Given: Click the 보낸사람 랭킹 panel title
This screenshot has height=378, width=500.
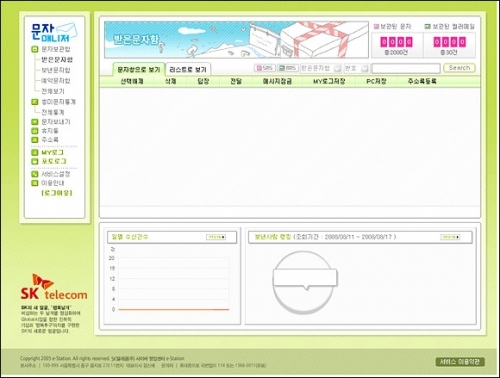Looking at the screenshot, I should pos(273,237).
